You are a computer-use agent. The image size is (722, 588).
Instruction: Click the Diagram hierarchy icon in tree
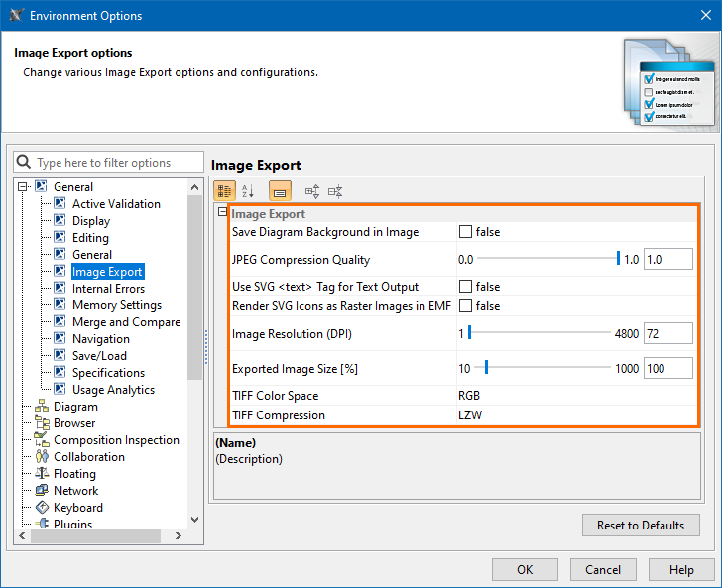pos(42,407)
